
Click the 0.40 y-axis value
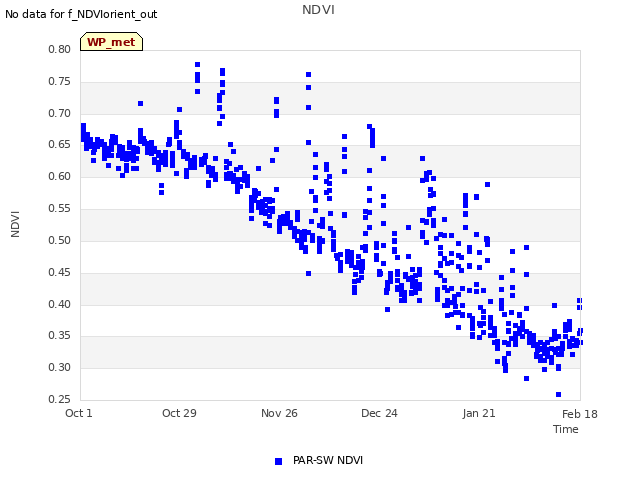[x=60, y=304]
